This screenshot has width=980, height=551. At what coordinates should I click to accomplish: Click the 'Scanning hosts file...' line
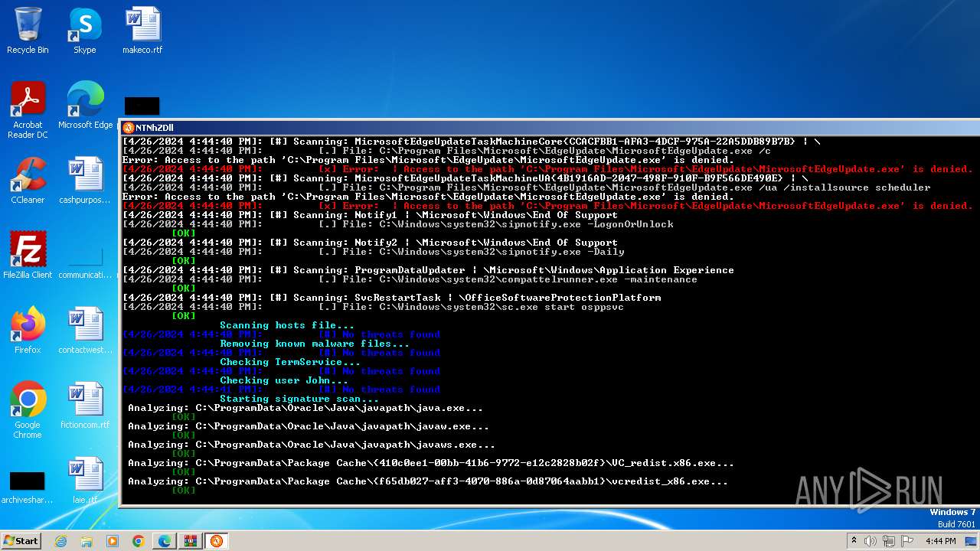[x=287, y=325]
